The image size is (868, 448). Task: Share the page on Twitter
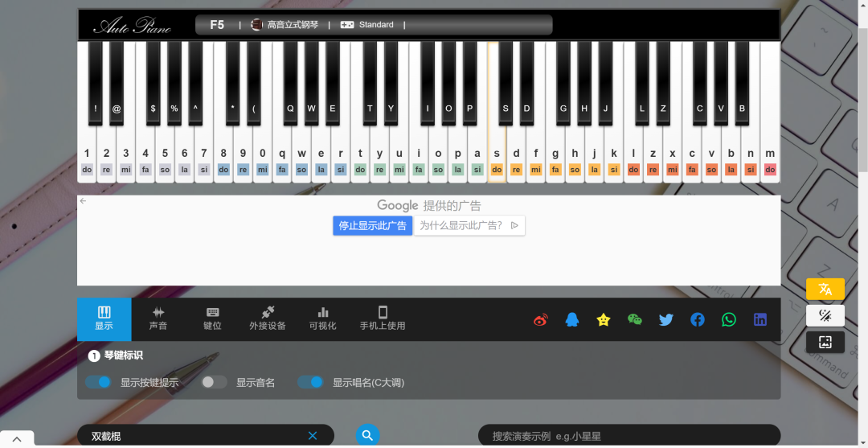(666, 319)
